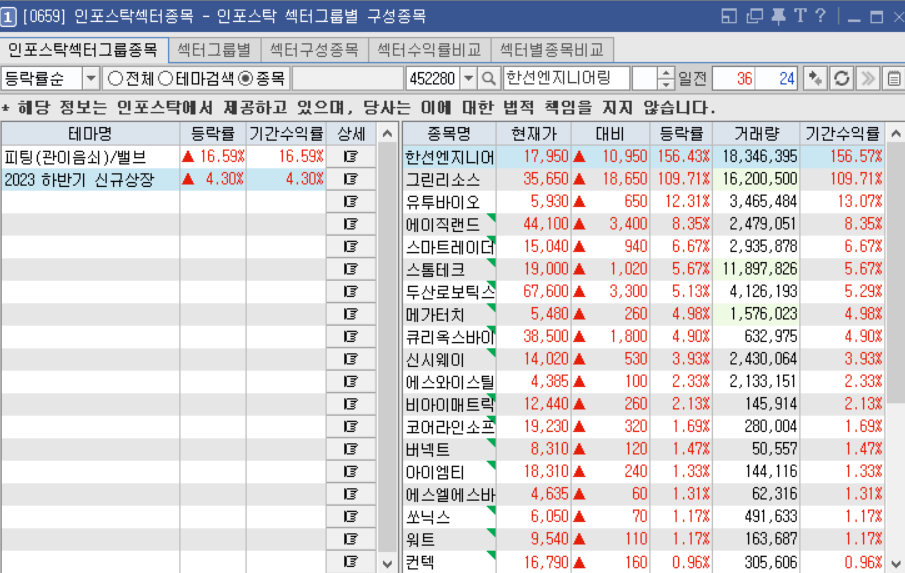Switch to 인포스탁섹터그룹종목 tab
This screenshot has width=905, height=573.
pyautogui.click(x=84, y=50)
